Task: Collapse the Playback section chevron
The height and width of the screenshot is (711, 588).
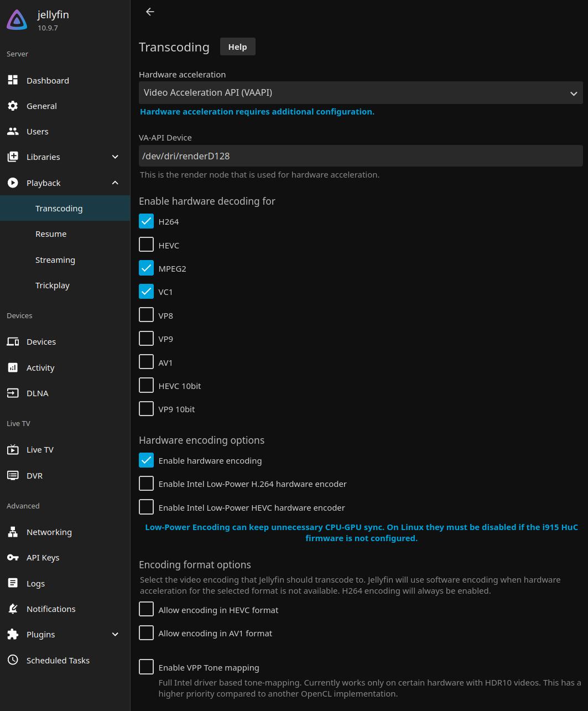Action: coord(115,183)
